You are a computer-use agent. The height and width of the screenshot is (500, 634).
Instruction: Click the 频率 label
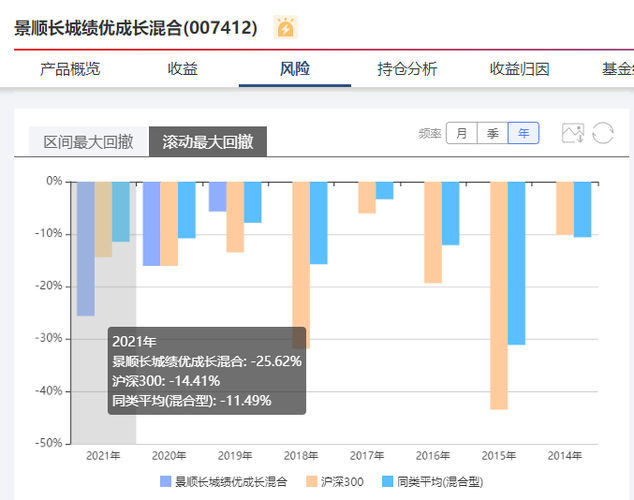[430, 133]
